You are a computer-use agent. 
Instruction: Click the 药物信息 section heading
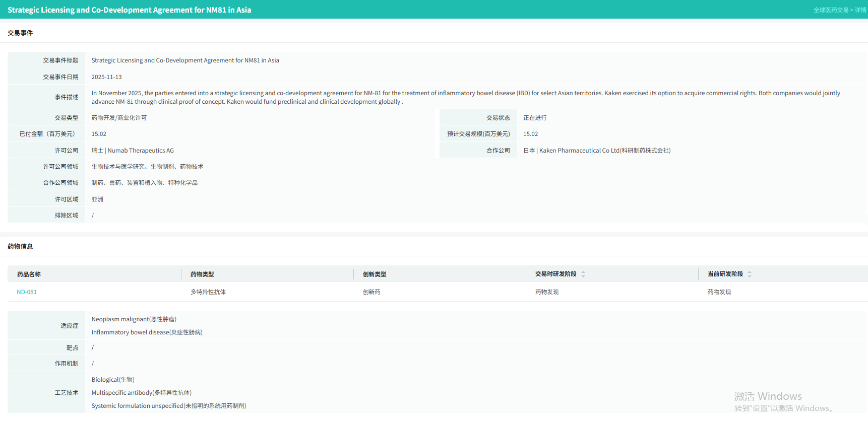pos(20,247)
